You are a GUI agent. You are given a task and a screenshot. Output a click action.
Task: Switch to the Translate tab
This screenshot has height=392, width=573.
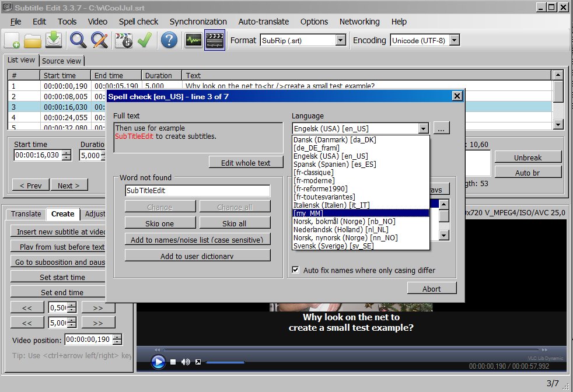[x=26, y=213]
